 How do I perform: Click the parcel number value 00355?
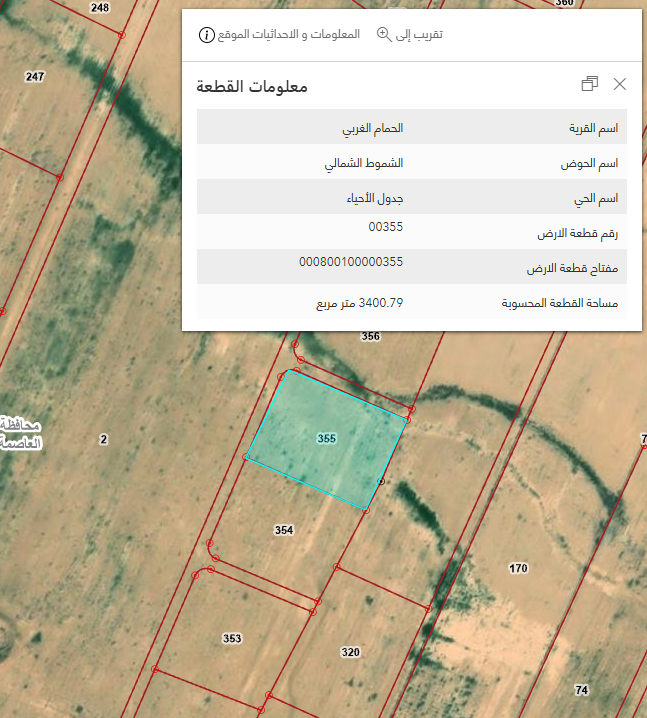coord(386,227)
